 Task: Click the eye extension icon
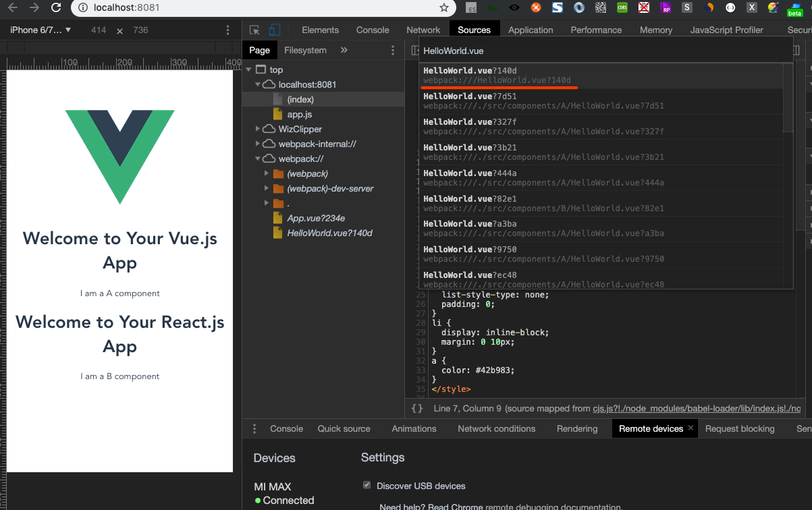514,8
